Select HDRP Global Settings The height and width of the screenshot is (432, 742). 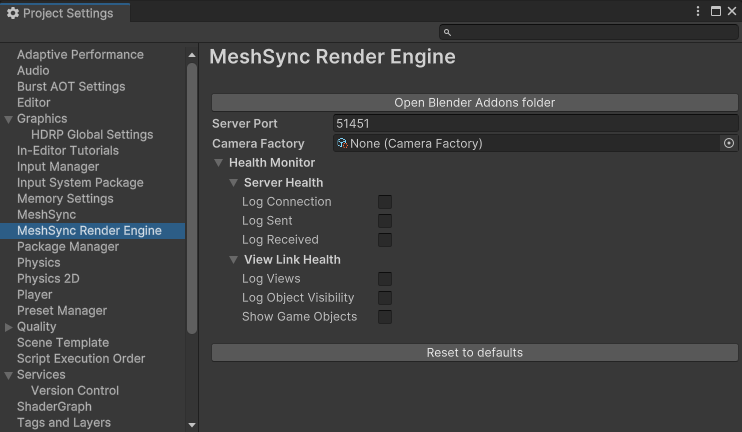pos(92,134)
